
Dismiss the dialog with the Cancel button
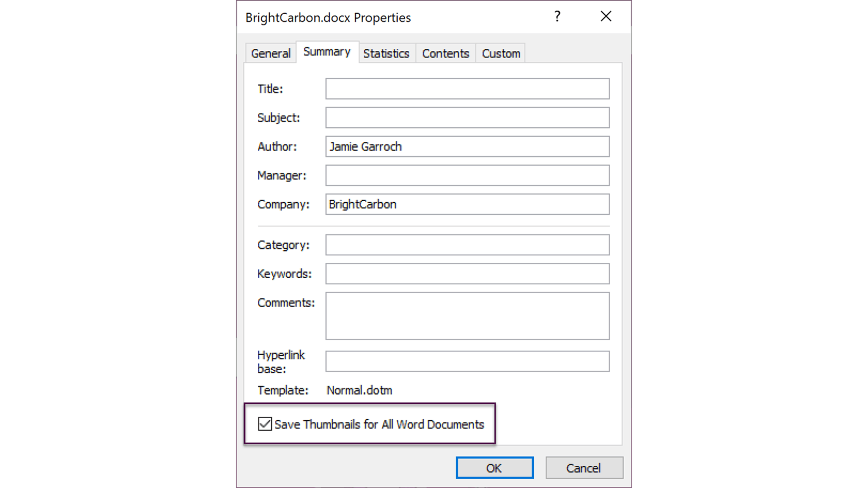[584, 468]
